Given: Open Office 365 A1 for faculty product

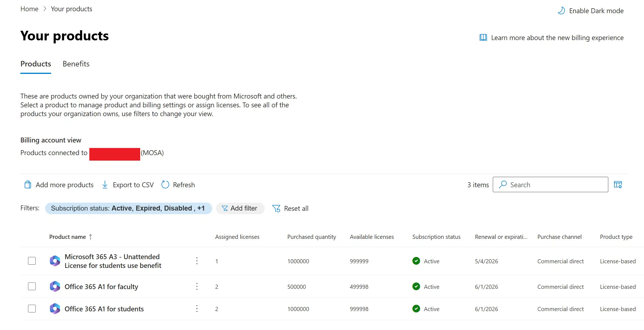Looking at the screenshot, I should click(x=101, y=287).
